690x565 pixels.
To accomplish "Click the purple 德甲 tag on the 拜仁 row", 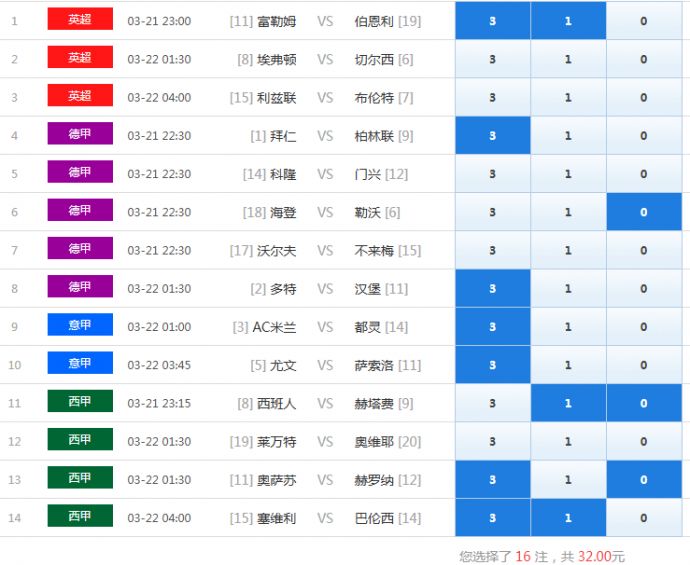I will pos(80,134).
